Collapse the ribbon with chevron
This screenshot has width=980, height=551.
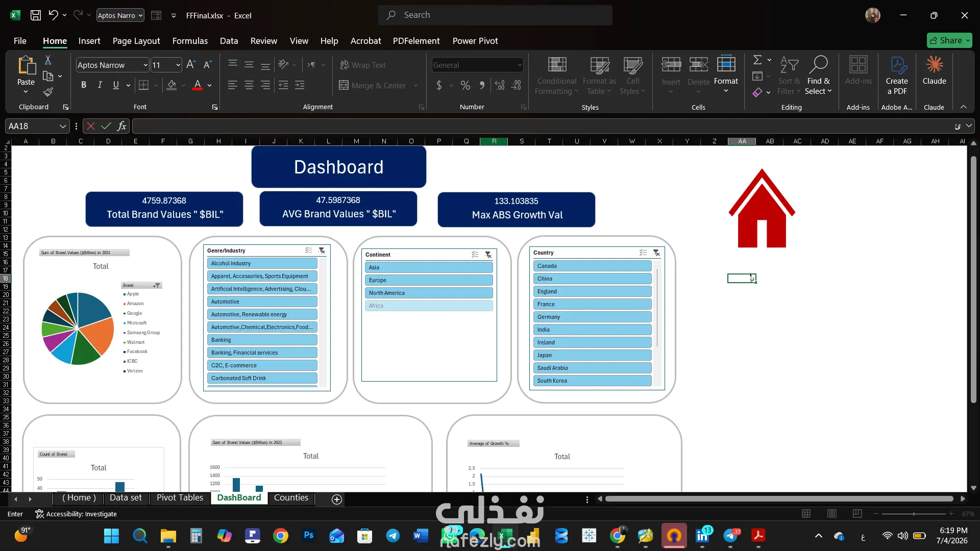(x=964, y=107)
